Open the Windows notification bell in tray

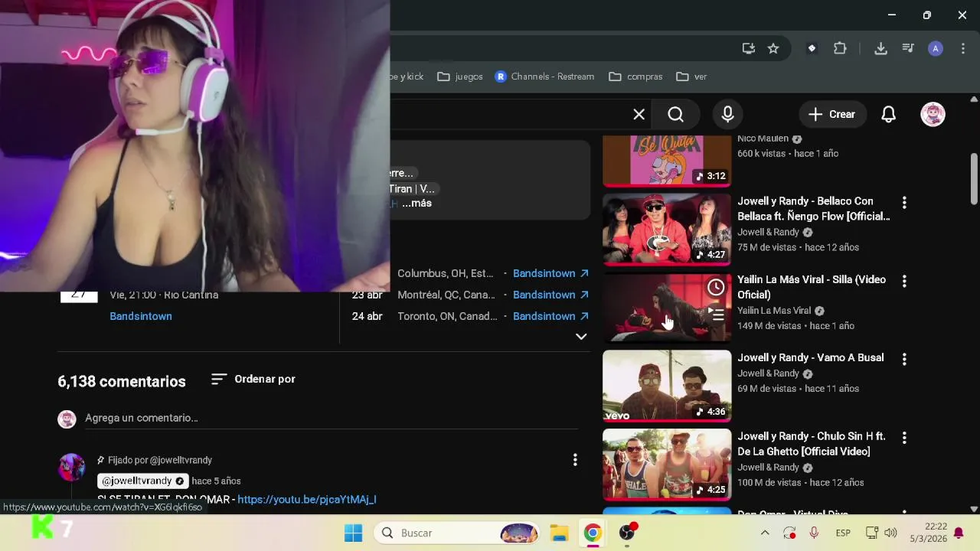coord(959,533)
